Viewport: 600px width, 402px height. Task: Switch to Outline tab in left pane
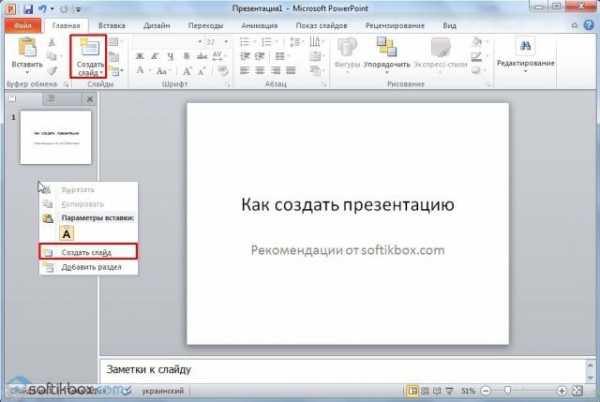51,99
